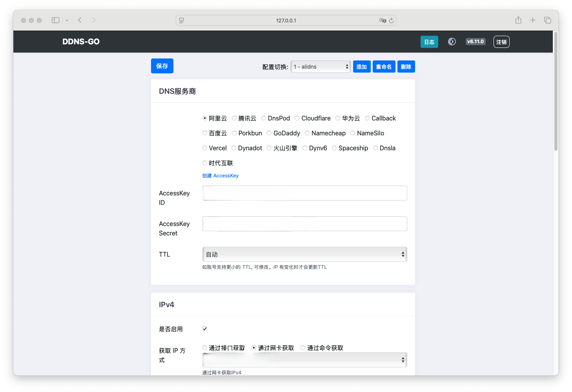Image resolution: width=572 pixels, height=392 pixels.
Task: Click the translate icon in address bar
Action: pos(382,20)
